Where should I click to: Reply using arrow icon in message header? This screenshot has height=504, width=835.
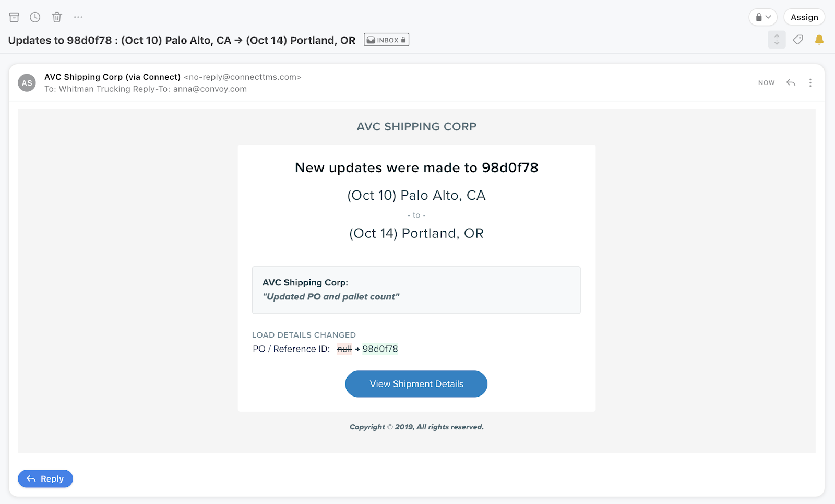click(791, 82)
